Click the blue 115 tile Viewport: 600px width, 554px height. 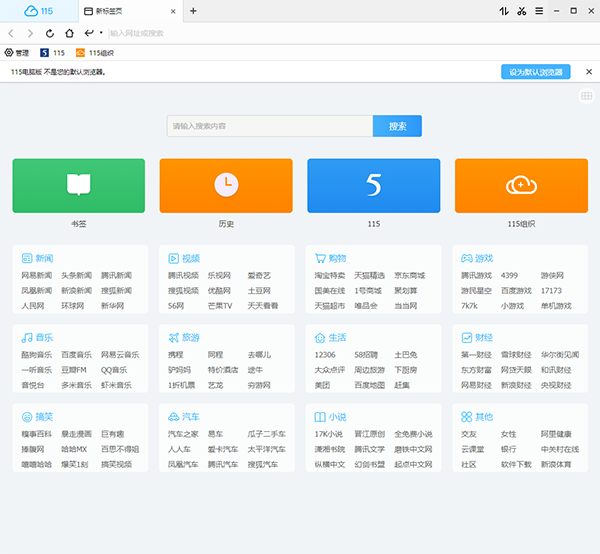(x=373, y=185)
